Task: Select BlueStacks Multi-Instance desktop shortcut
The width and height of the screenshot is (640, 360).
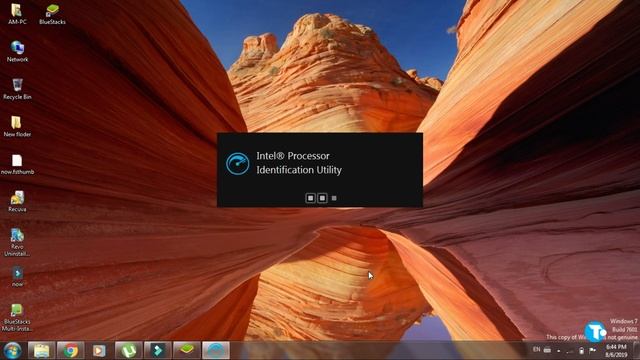Action: pos(17,317)
